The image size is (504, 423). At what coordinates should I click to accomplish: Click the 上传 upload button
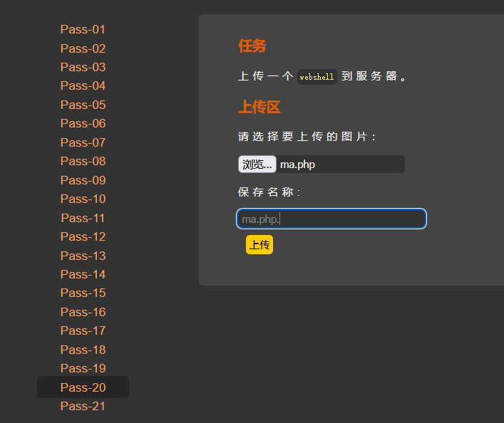click(259, 245)
